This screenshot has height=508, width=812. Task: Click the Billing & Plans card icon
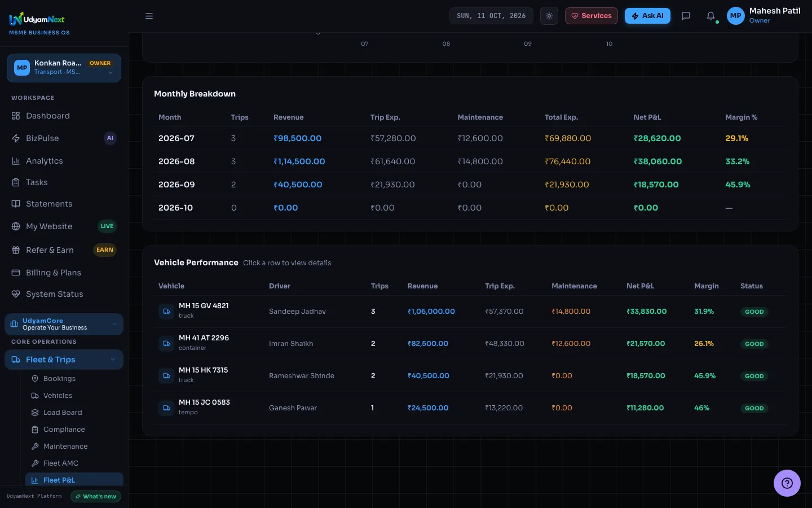click(16, 273)
